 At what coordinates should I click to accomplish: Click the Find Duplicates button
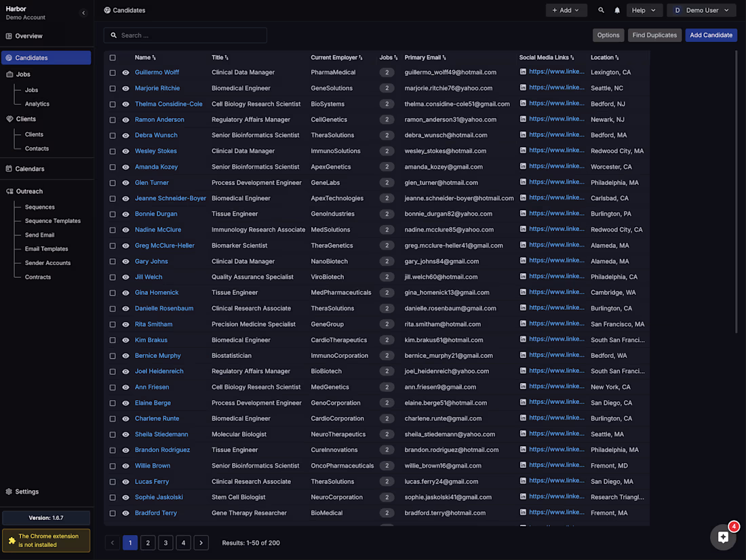[x=654, y=35]
